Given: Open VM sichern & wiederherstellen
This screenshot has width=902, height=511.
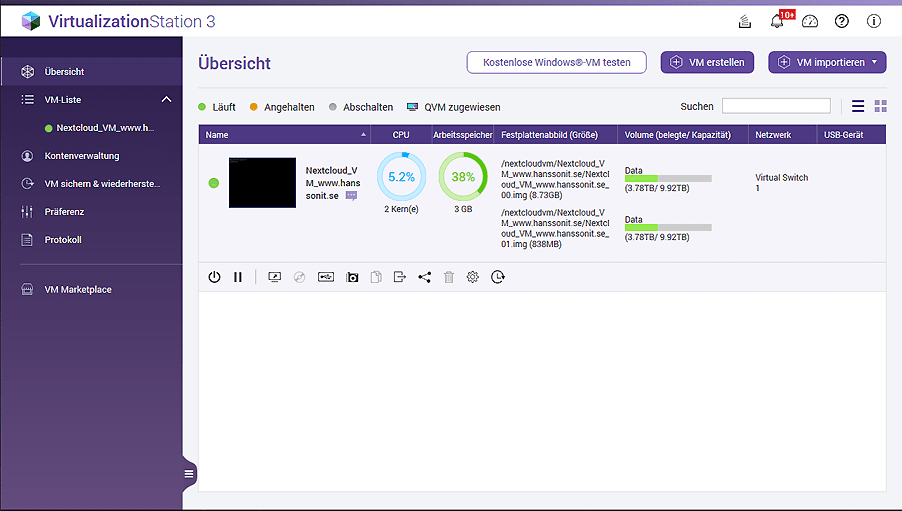Looking at the screenshot, I should pos(91,184).
